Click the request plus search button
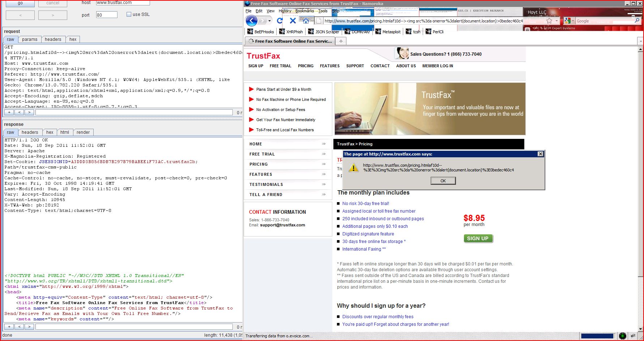 (9, 112)
